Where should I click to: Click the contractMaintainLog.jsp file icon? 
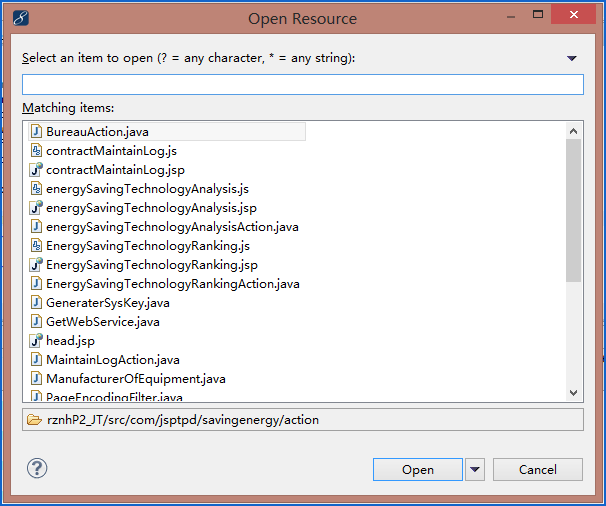click(x=36, y=169)
